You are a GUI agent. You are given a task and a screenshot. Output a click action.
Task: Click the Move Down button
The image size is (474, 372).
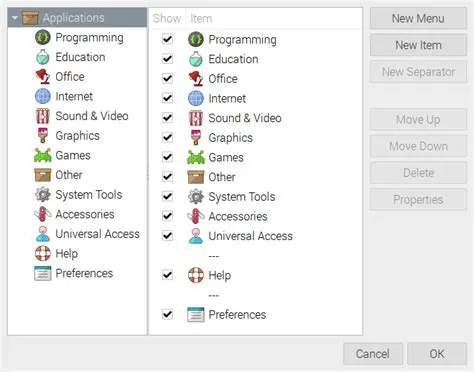[418, 146]
